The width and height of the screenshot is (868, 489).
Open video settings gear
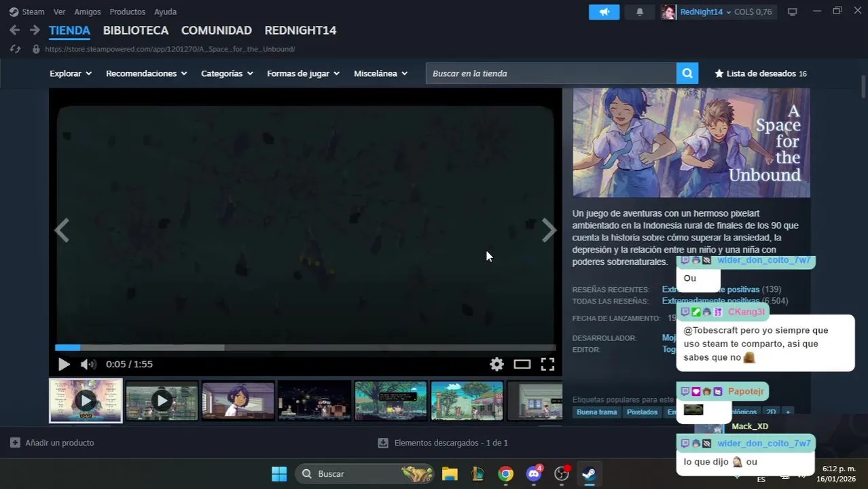point(496,364)
